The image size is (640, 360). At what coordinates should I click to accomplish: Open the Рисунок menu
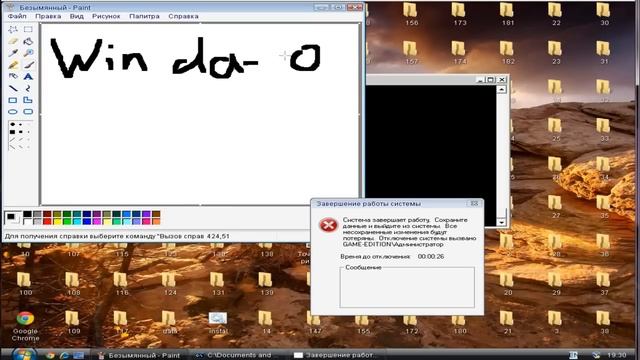tap(106, 16)
